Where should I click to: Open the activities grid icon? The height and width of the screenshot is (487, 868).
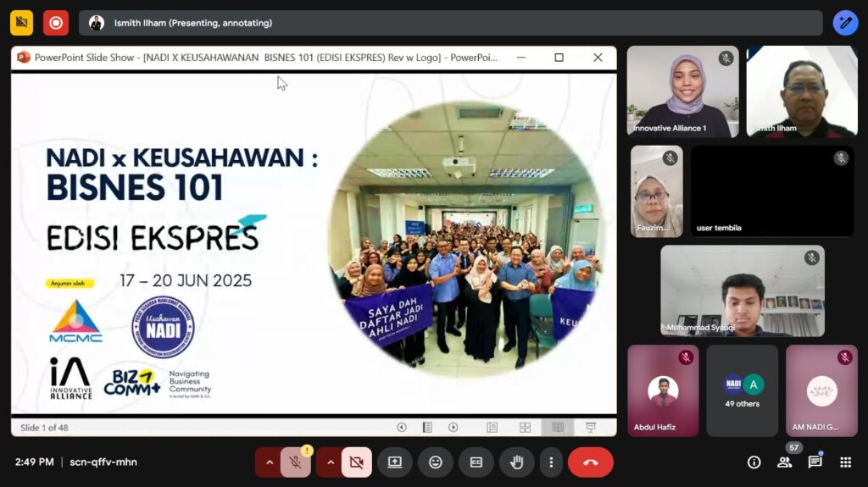point(845,462)
